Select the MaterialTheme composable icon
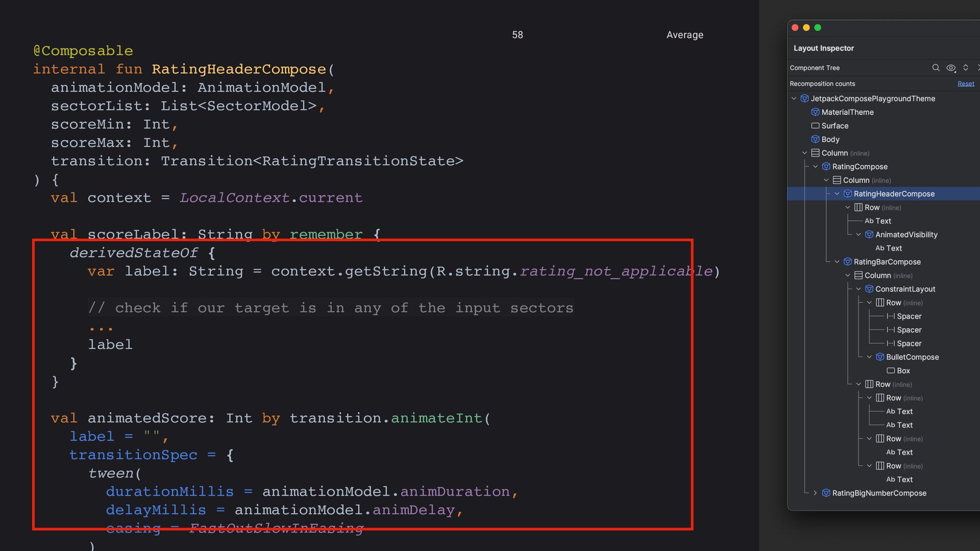Screen dimensions: 980x551 click(815, 112)
